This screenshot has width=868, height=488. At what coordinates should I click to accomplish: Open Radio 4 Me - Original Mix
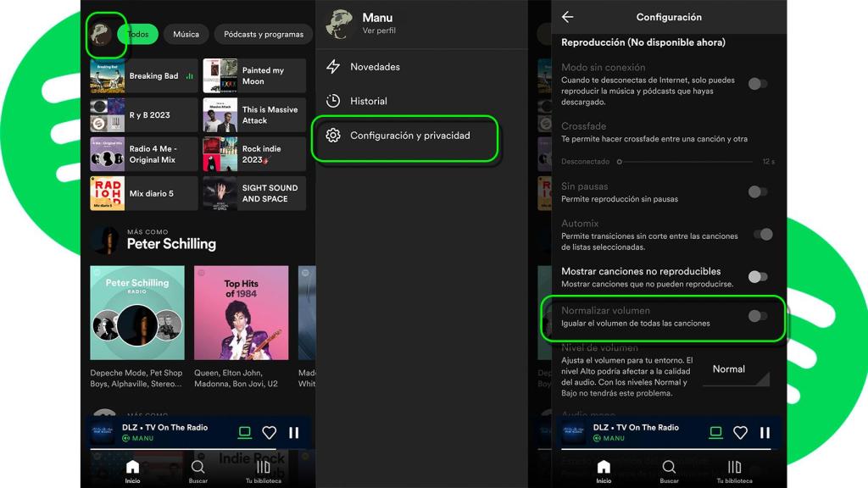[144, 154]
